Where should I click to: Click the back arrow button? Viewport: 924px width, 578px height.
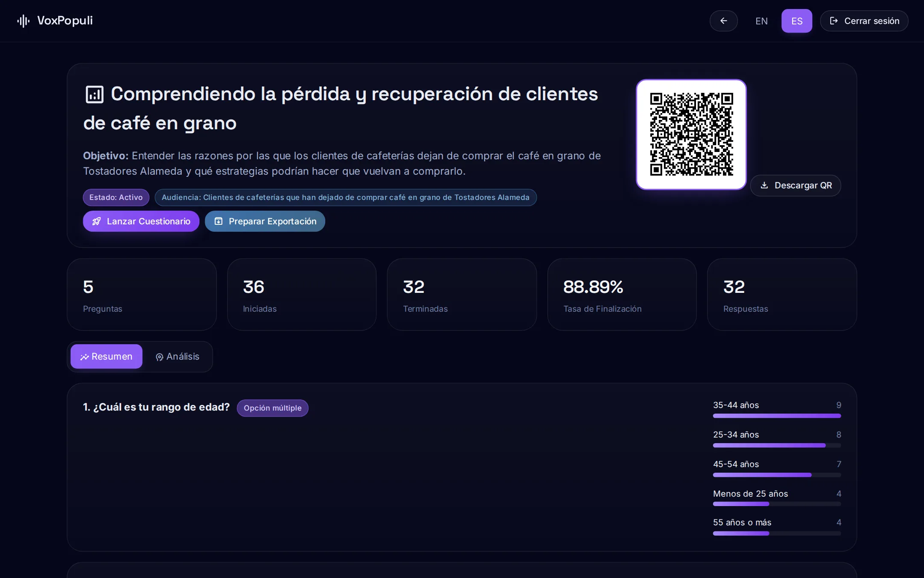click(723, 21)
